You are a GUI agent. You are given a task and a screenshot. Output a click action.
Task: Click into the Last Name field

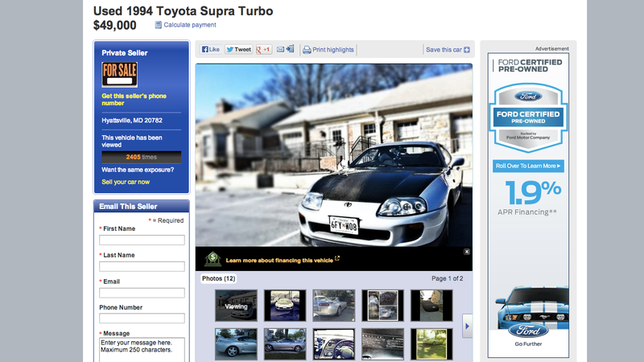pos(142,266)
